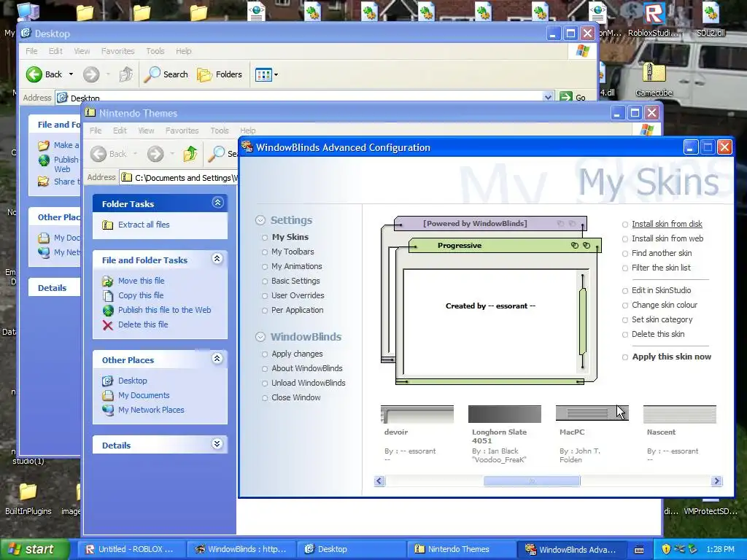This screenshot has width=747, height=560.
Task: Select the Nascent skin thumbnail
Action: tap(680, 414)
